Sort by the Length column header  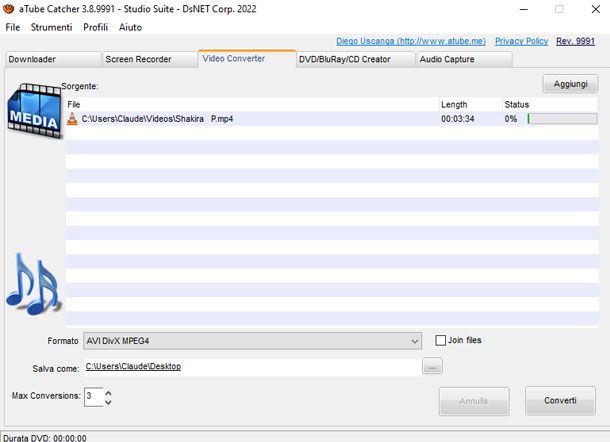[x=470, y=104]
